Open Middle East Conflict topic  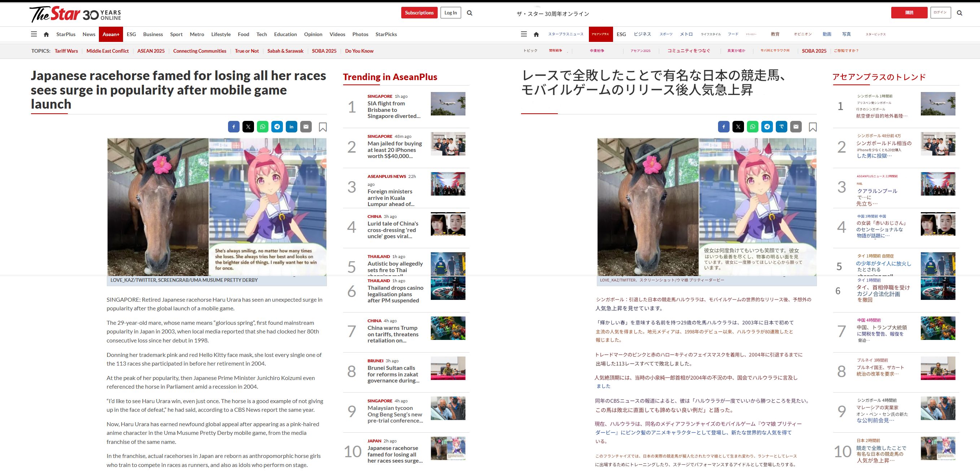pos(108,51)
